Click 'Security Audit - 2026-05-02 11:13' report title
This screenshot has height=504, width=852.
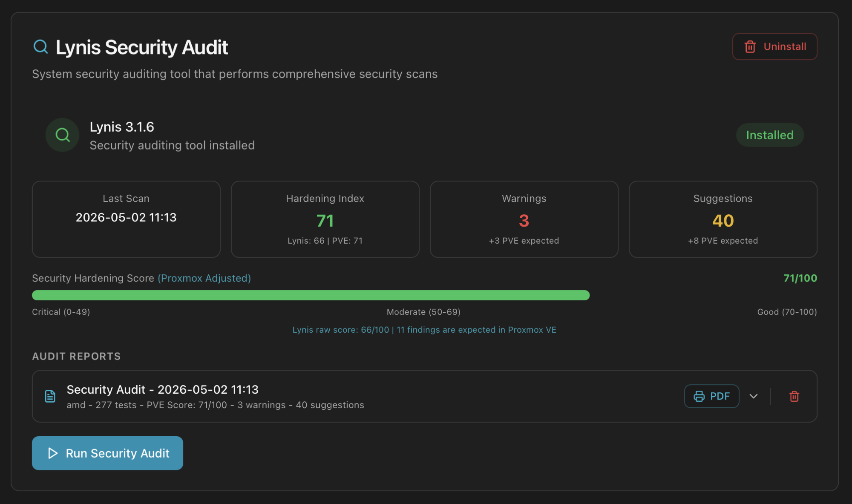pyautogui.click(x=163, y=389)
